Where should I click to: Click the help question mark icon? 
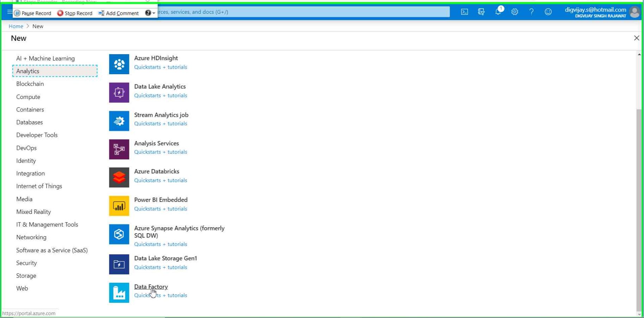pyautogui.click(x=531, y=12)
